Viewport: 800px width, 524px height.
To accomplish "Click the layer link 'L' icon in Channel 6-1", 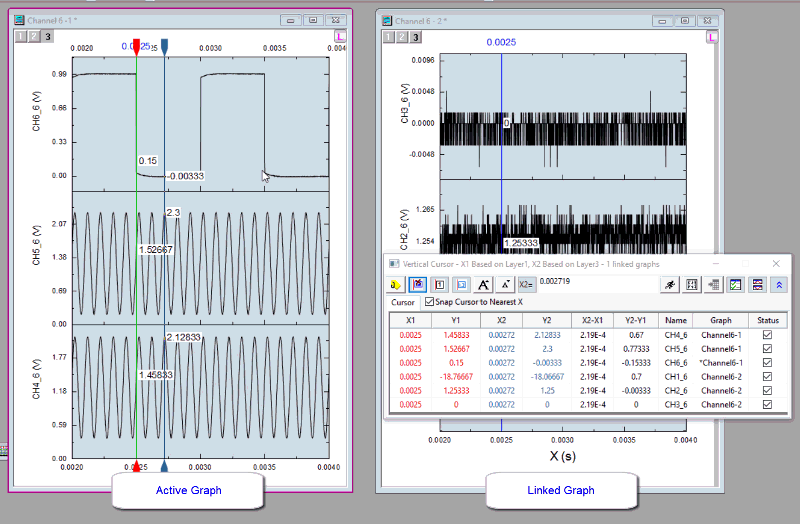I will 340,37.
